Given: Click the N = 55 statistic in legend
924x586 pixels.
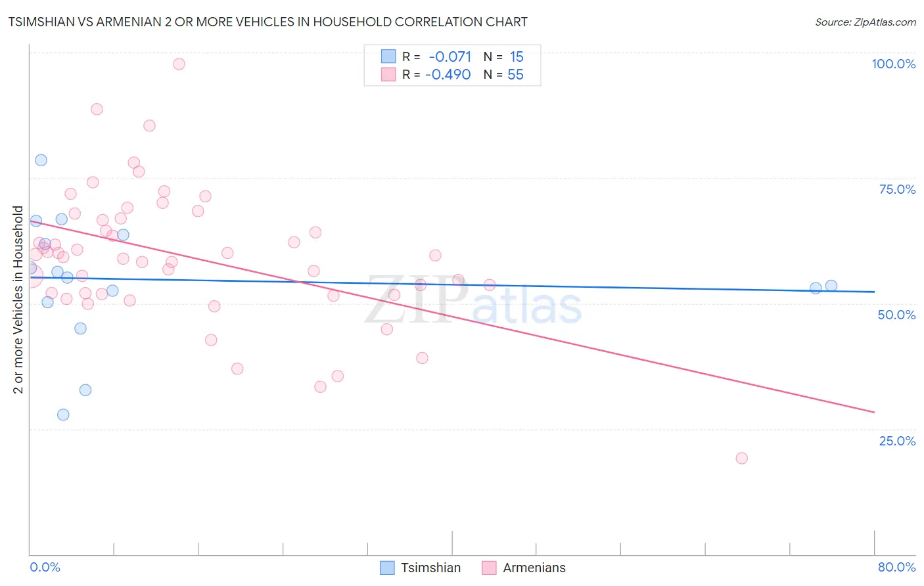Looking at the screenshot, I should click(503, 74).
